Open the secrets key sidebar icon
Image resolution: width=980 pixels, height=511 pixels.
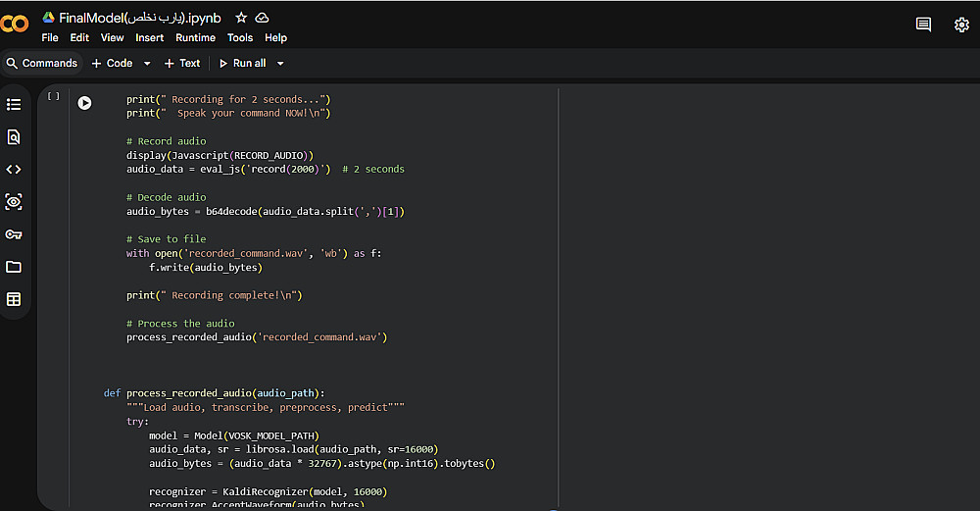[14, 234]
